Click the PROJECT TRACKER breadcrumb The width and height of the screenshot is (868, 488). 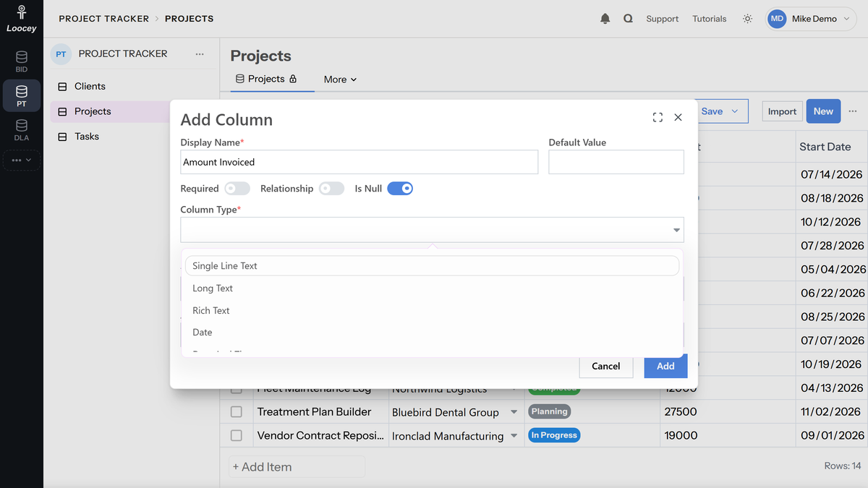(103, 19)
